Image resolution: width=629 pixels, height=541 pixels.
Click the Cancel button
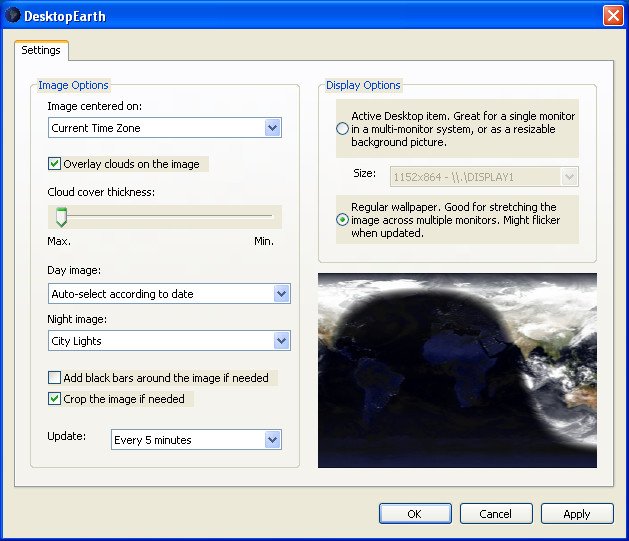[x=496, y=514]
